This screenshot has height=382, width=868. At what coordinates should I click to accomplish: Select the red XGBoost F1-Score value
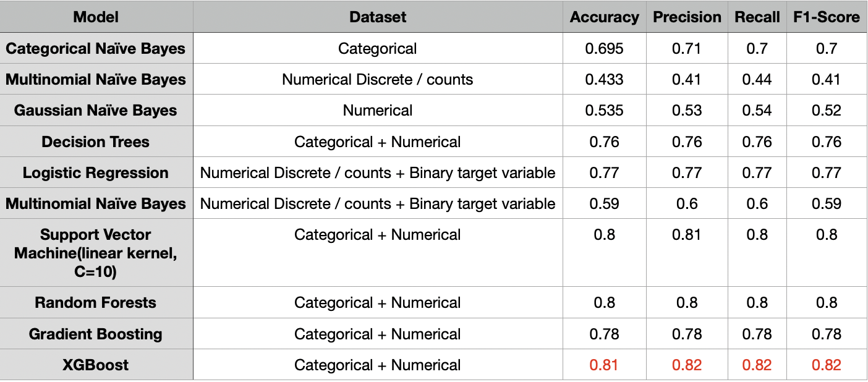pos(826,365)
